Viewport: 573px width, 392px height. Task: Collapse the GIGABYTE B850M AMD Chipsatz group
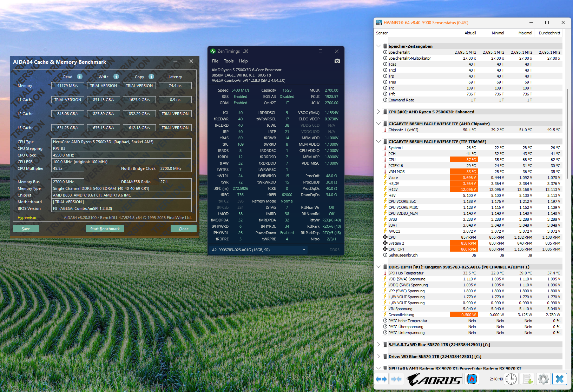378,124
